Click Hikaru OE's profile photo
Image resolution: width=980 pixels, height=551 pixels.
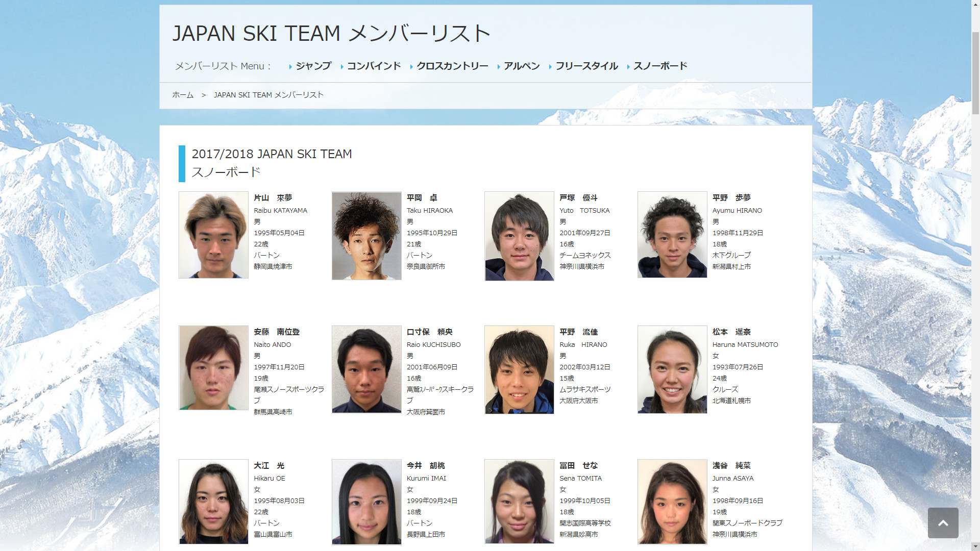213,502
